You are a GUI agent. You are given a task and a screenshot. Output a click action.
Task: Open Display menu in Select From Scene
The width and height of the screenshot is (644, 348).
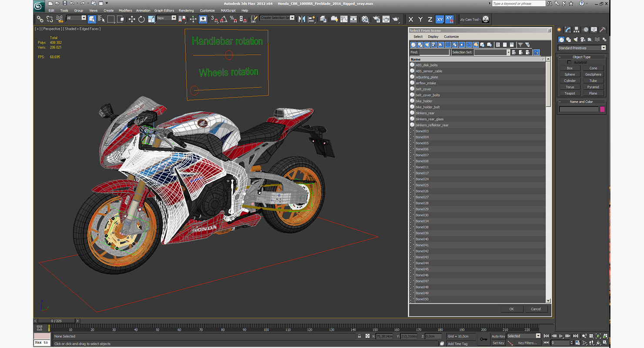tap(433, 37)
